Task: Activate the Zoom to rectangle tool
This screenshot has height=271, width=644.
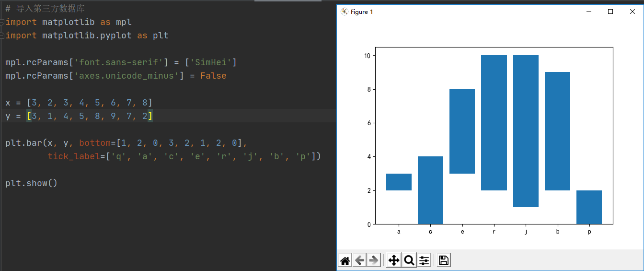Action: (409, 260)
